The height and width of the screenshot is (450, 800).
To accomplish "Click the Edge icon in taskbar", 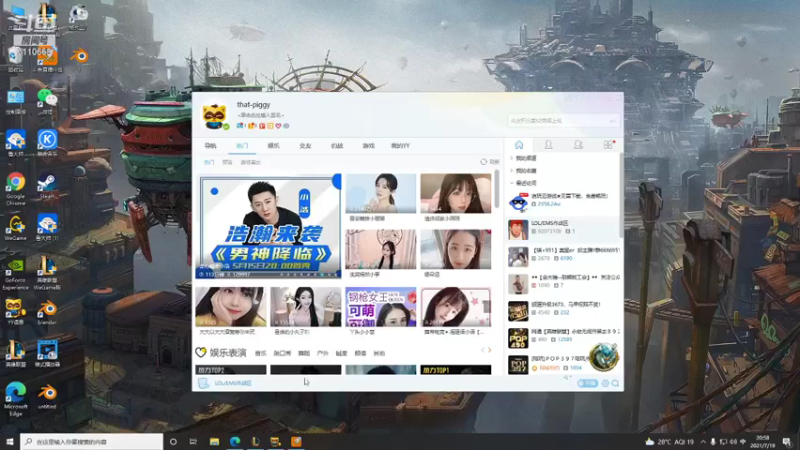I will coord(235,441).
